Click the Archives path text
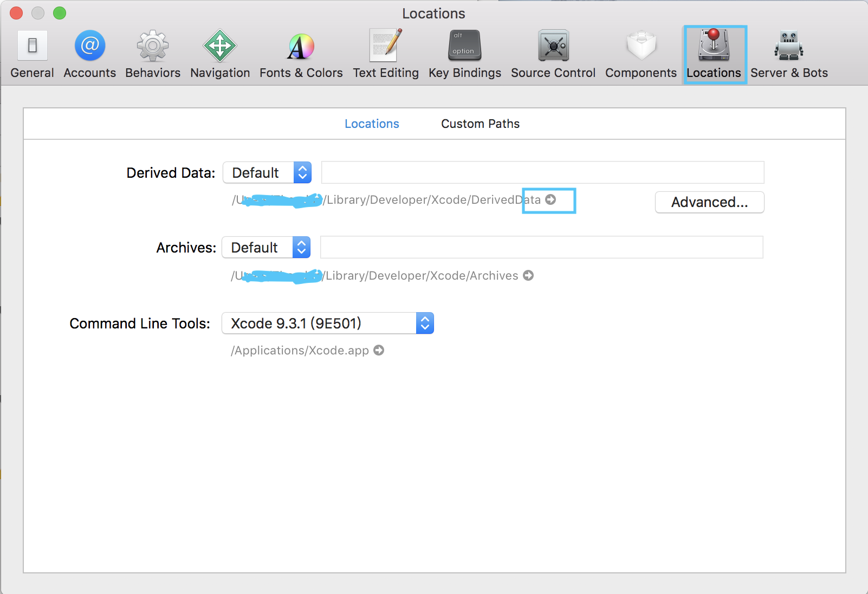This screenshot has width=868, height=594. click(374, 276)
